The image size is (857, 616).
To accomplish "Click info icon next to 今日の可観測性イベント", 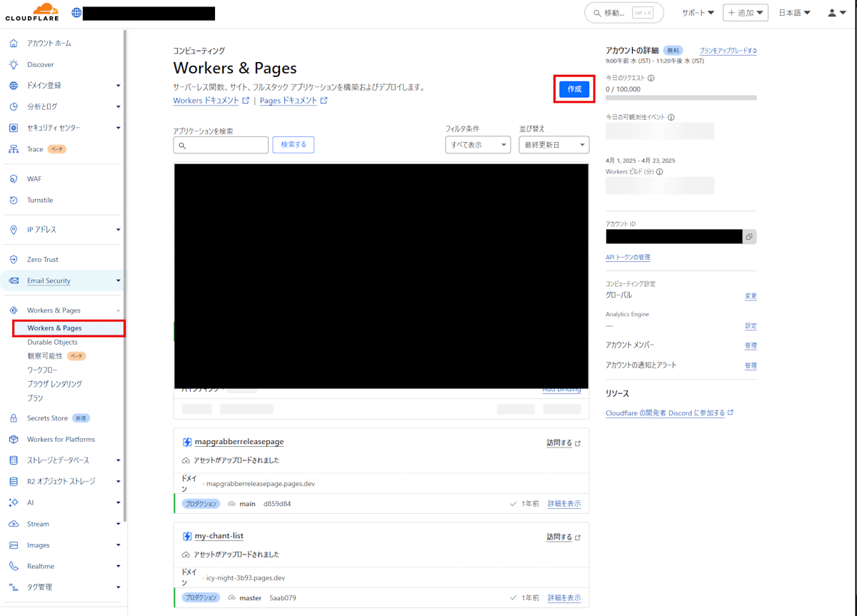I will [x=671, y=117].
